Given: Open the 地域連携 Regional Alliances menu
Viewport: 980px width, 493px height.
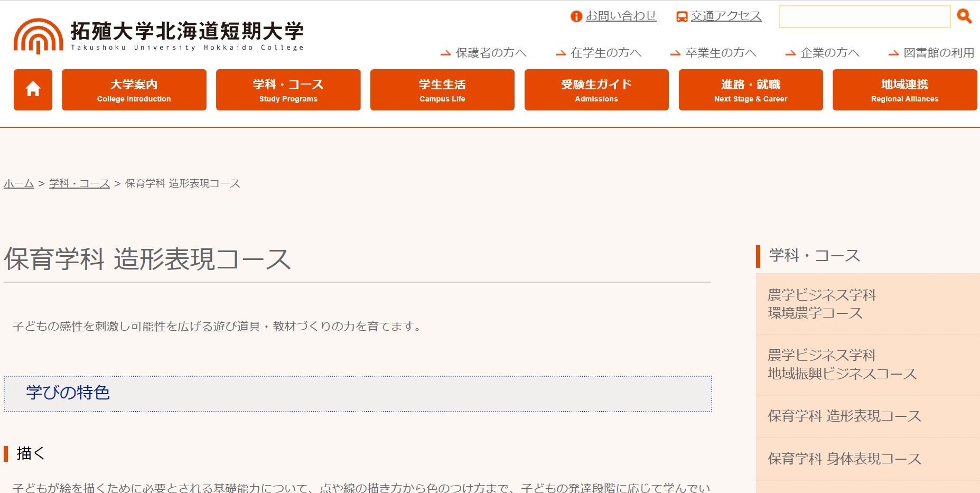Looking at the screenshot, I should 905,90.
